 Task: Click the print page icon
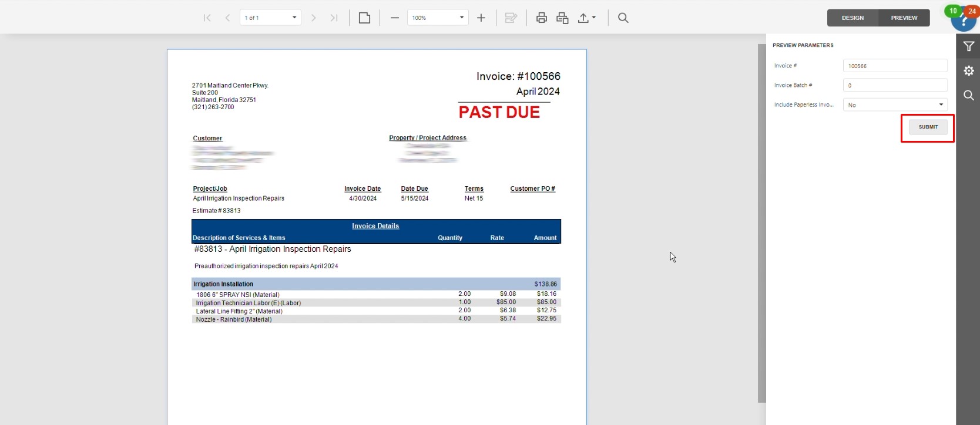[x=562, y=18]
